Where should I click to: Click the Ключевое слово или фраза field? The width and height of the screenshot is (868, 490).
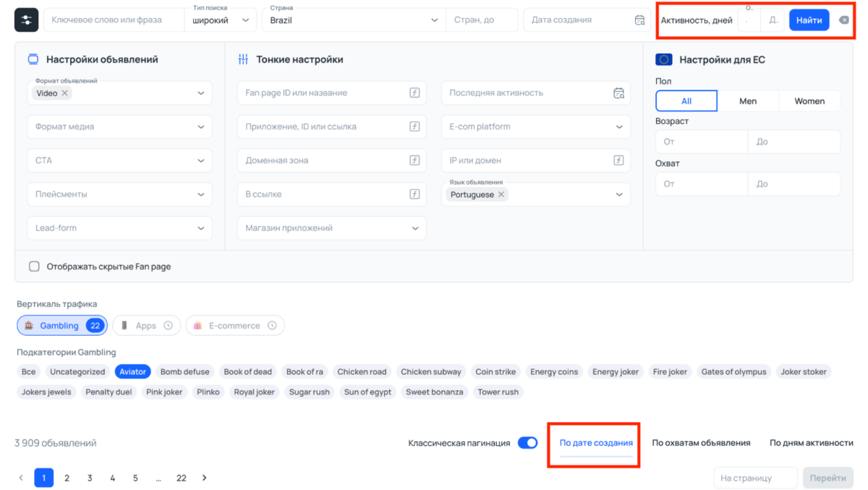114,20
